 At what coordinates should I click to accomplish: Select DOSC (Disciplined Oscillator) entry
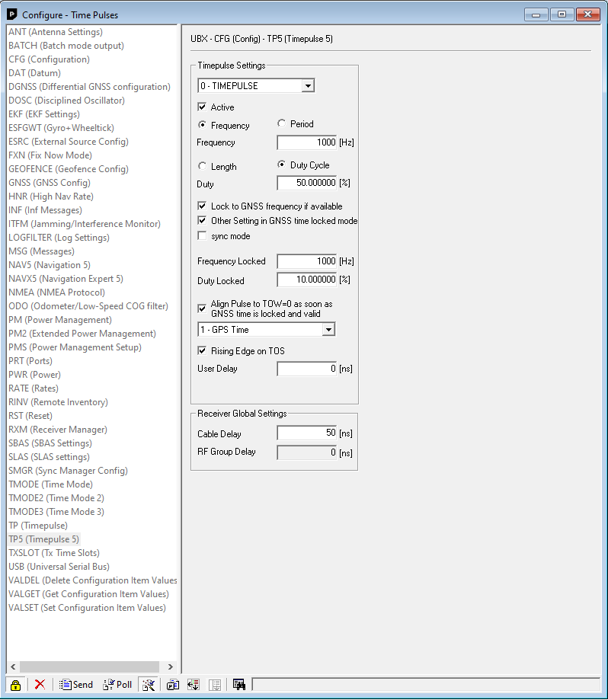click(66, 101)
